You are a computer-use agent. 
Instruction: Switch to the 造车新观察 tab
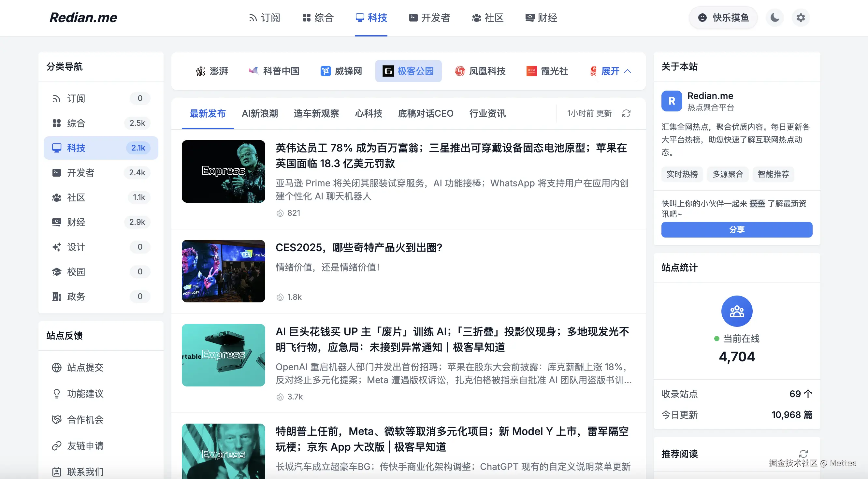point(316,114)
